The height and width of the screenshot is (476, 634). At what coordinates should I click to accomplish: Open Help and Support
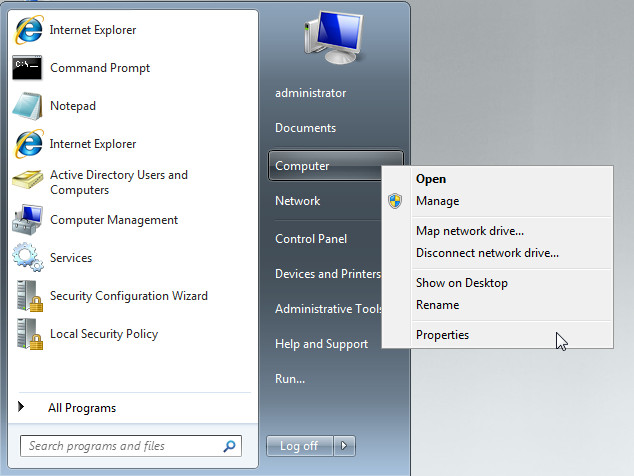[x=321, y=344]
